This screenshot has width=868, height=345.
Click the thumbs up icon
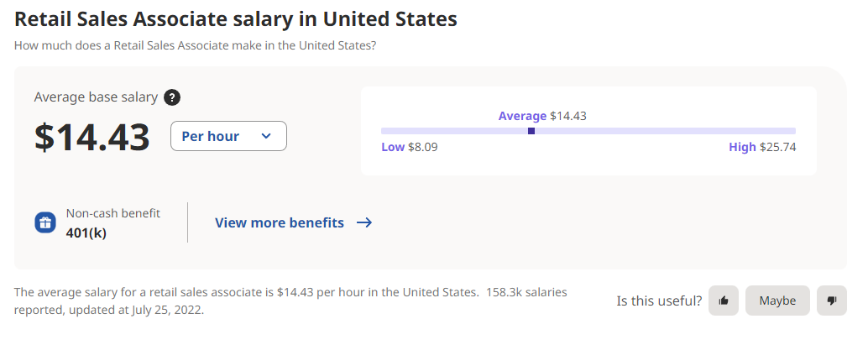pyautogui.click(x=724, y=301)
